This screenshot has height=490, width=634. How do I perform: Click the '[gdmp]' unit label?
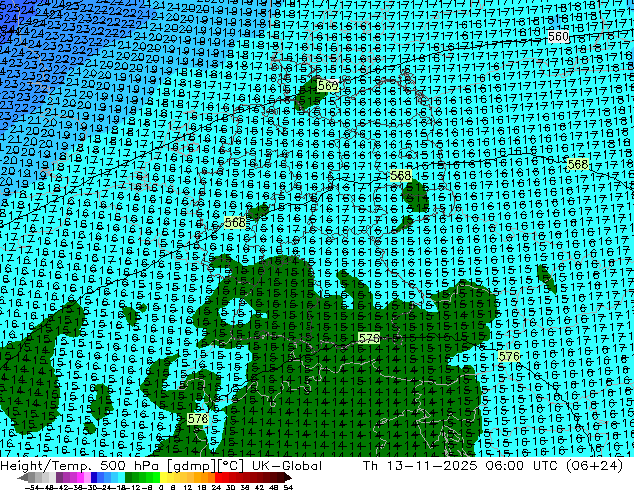pos(191,466)
